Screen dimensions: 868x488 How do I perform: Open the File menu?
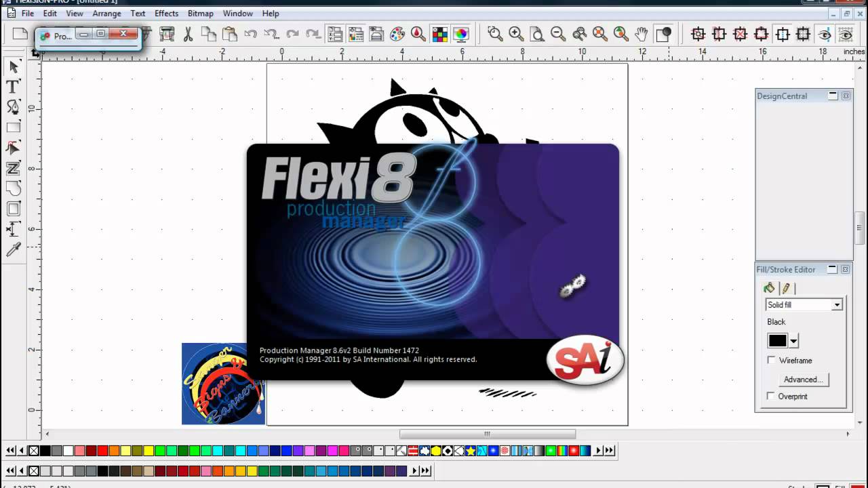[x=28, y=14]
